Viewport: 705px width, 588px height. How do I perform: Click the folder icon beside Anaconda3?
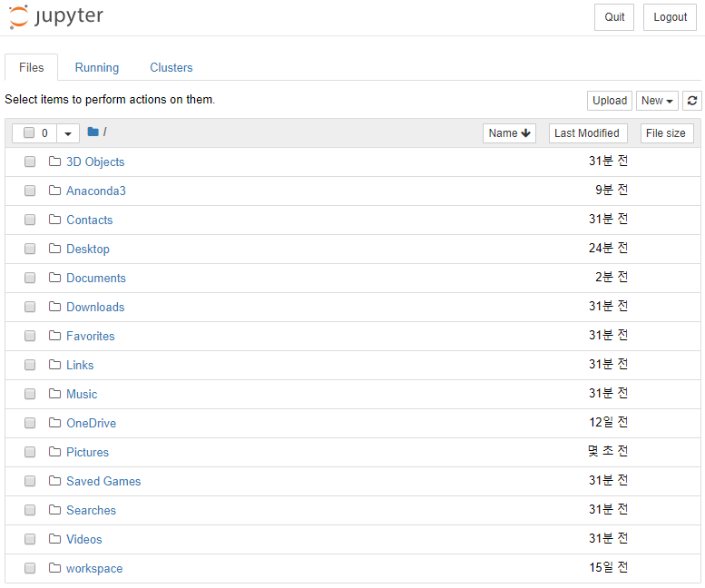[54, 191]
